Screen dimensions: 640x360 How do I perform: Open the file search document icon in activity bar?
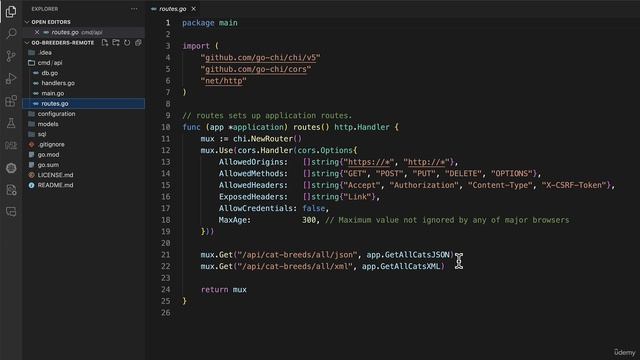click(x=11, y=190)
